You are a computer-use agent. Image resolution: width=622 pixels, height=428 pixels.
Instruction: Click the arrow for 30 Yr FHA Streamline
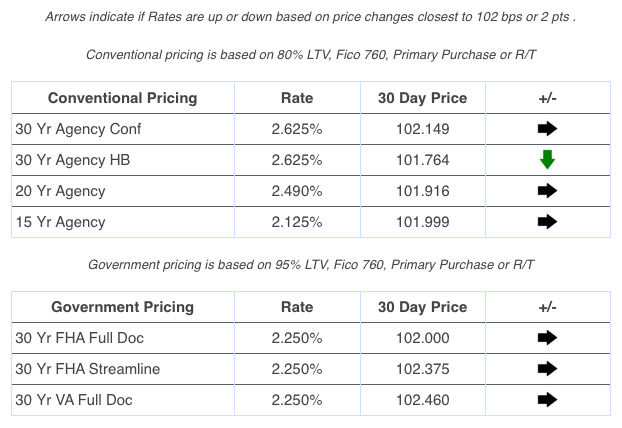(547, 369)
